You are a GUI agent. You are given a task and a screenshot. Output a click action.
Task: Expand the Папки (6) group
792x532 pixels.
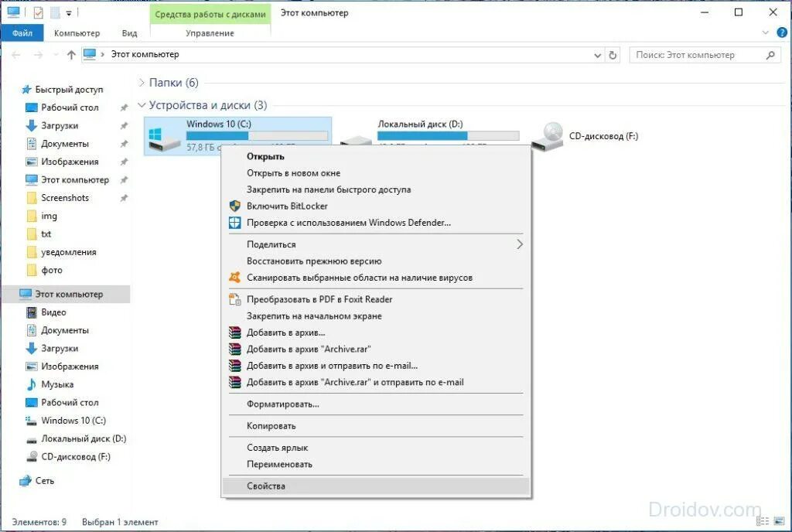[x=142, y=82]
